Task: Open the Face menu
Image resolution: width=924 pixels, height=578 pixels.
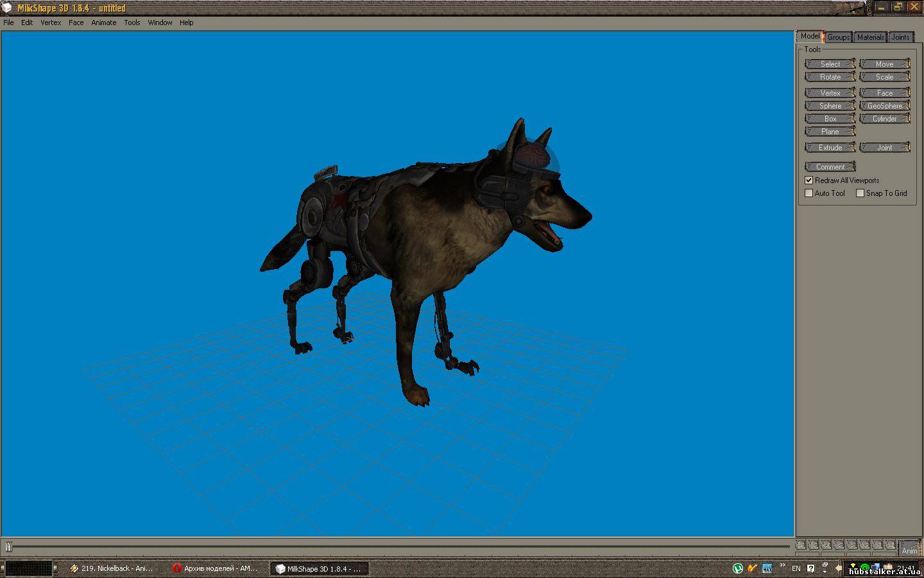Action: click(x=76, y=22)
